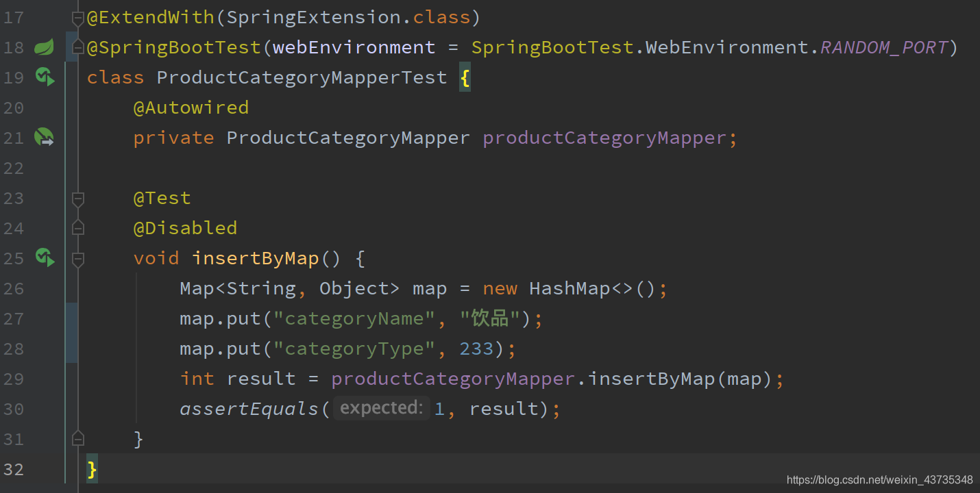Click the ProductCategoryMapper type on line 21

[348, 138]
